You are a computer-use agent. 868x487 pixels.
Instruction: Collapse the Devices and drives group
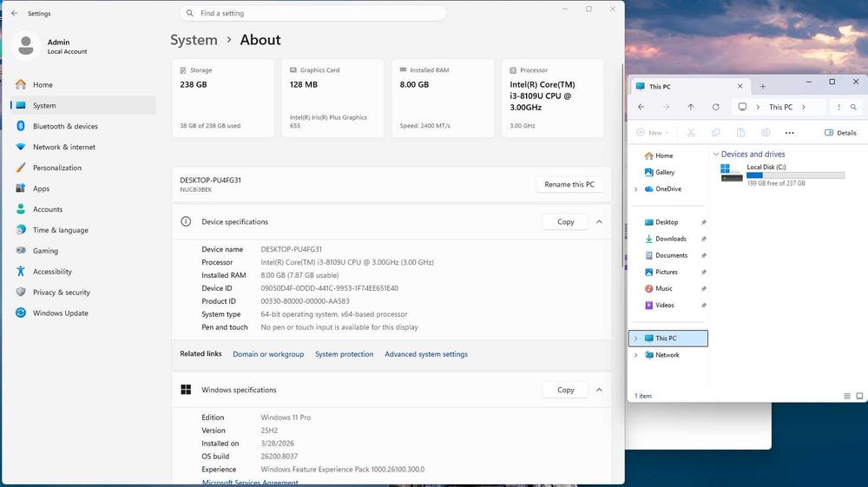tap(716, 155)
